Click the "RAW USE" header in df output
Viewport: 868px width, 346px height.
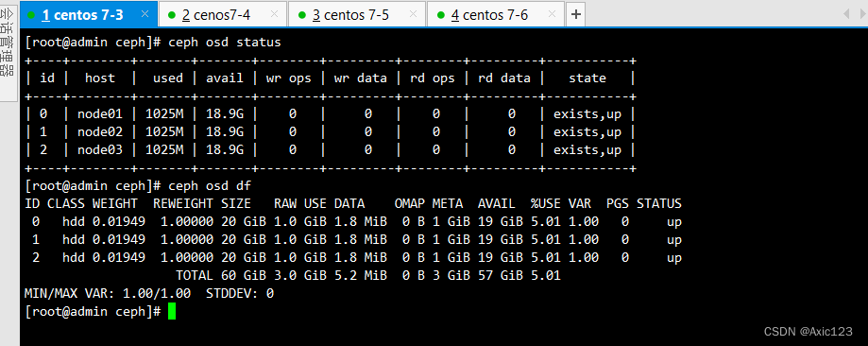[300, 203]
